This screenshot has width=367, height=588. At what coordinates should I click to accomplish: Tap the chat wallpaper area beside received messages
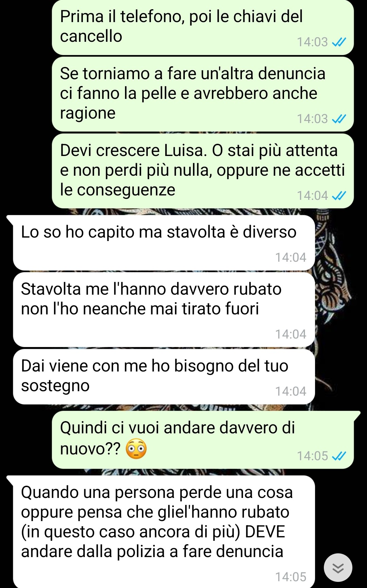(340, 306)
